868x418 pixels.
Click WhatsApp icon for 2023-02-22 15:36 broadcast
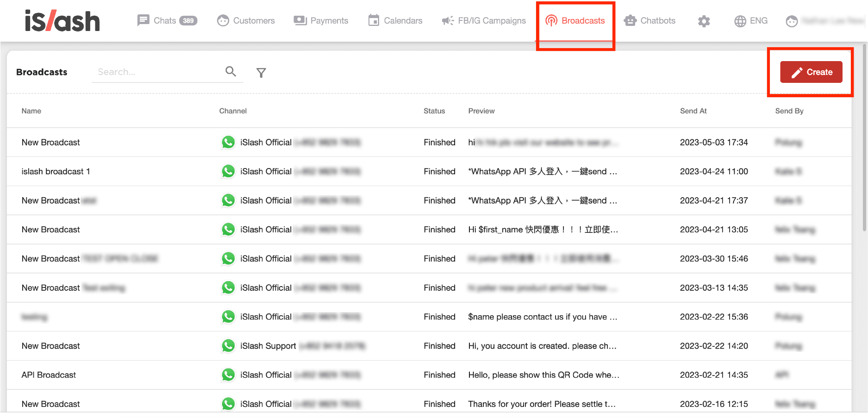click(228, 317)
